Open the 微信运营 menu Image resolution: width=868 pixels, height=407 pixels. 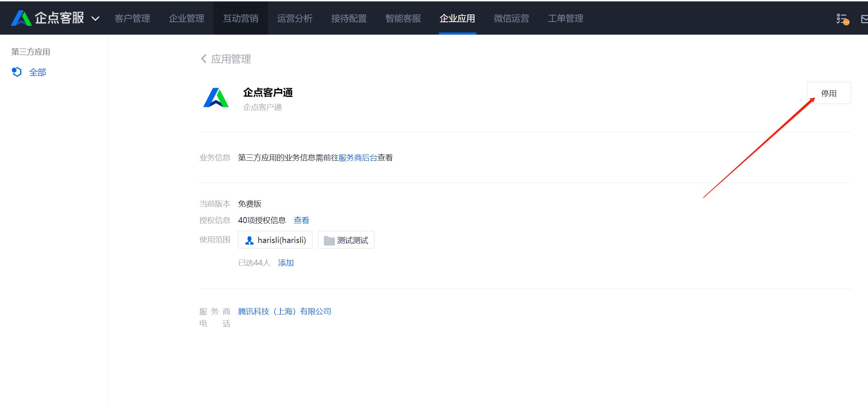tap(511, 18)
